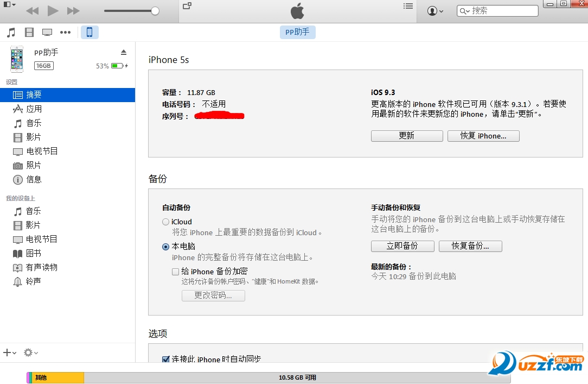Click the 更改密码... button
Image resolution: width=588 pixels, height=384 pixels.
pyautogui.click(x=213, y=295)
